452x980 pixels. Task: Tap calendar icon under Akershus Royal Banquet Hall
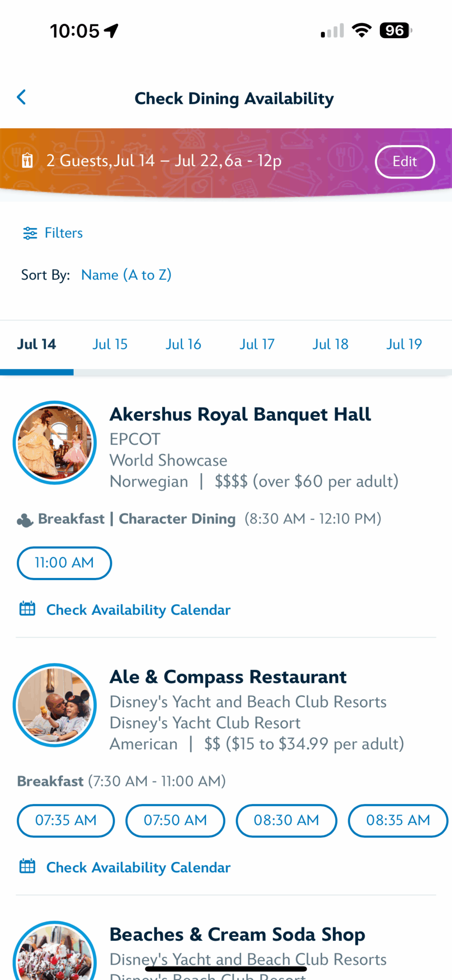(x=27, y=609)
